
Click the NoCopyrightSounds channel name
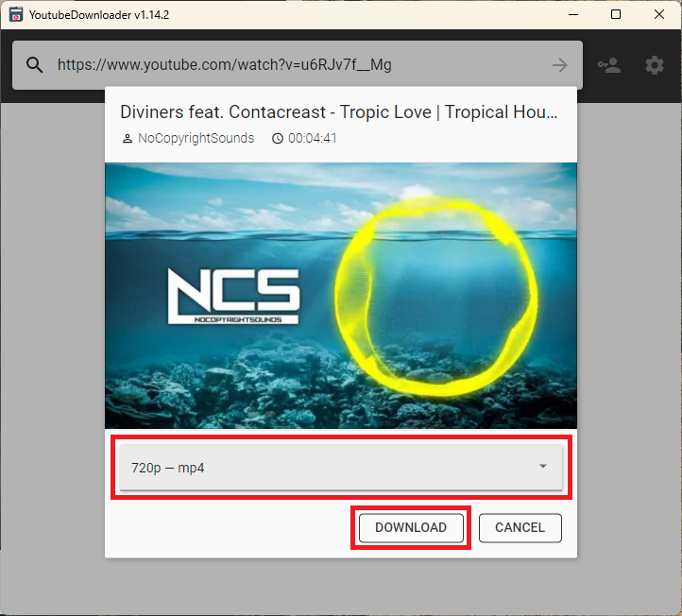pyautogui.click(x=196, y=138)
